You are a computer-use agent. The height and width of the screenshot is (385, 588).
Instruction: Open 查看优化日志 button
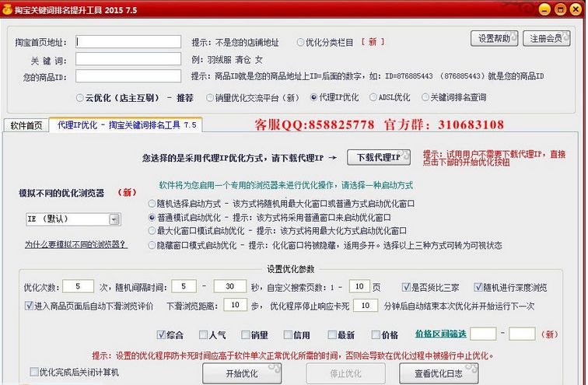point(439,373)
